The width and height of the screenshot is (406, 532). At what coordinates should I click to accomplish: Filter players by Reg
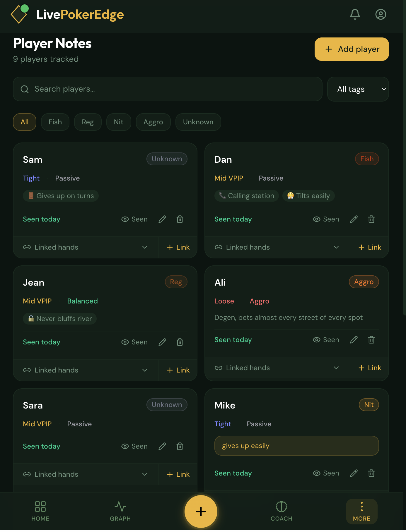[x=88, y=122]
